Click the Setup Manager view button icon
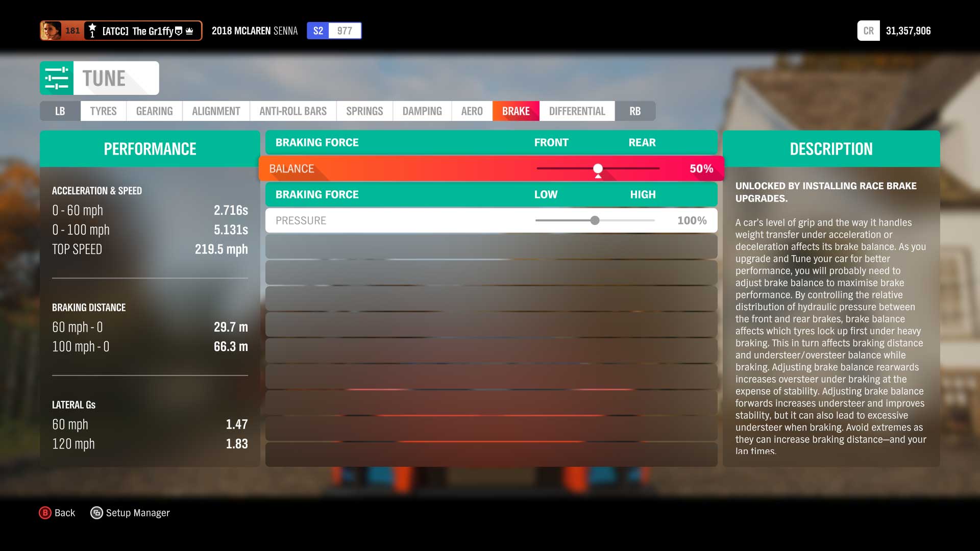 tap(96, 513)
